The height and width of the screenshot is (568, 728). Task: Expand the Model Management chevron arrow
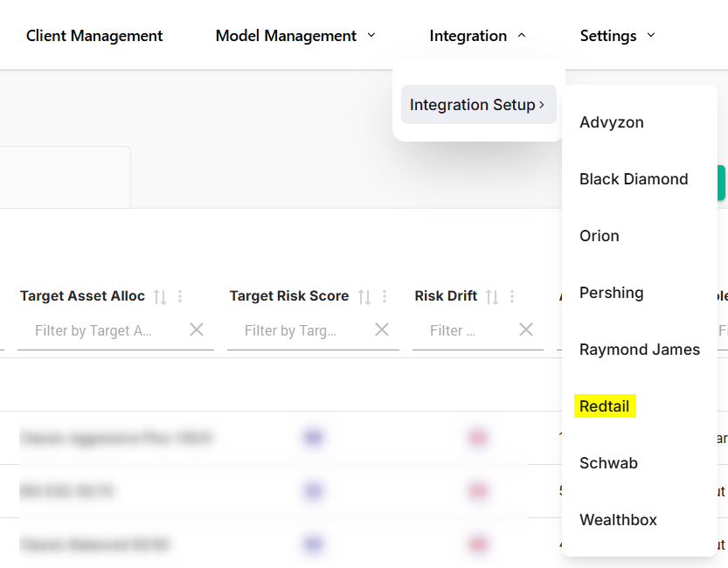point(371,35)
